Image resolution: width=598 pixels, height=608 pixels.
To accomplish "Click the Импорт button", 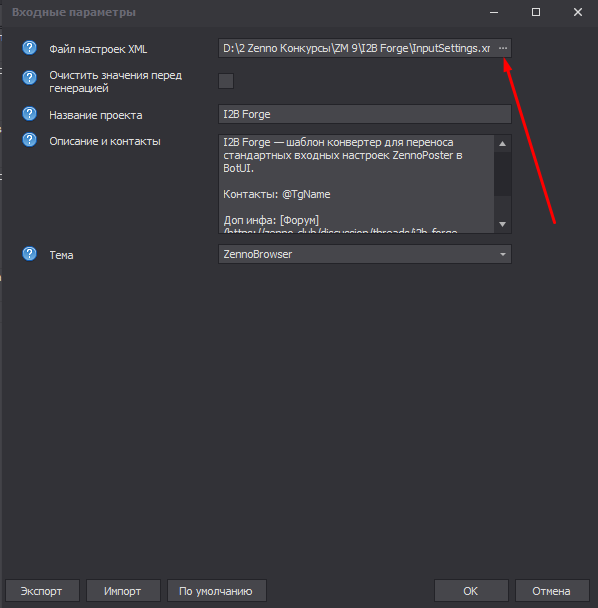I will 123,591.
